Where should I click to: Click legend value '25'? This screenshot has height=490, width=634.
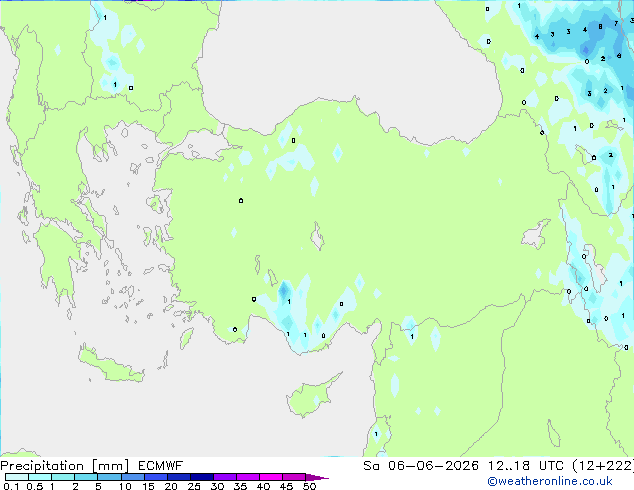194,486
